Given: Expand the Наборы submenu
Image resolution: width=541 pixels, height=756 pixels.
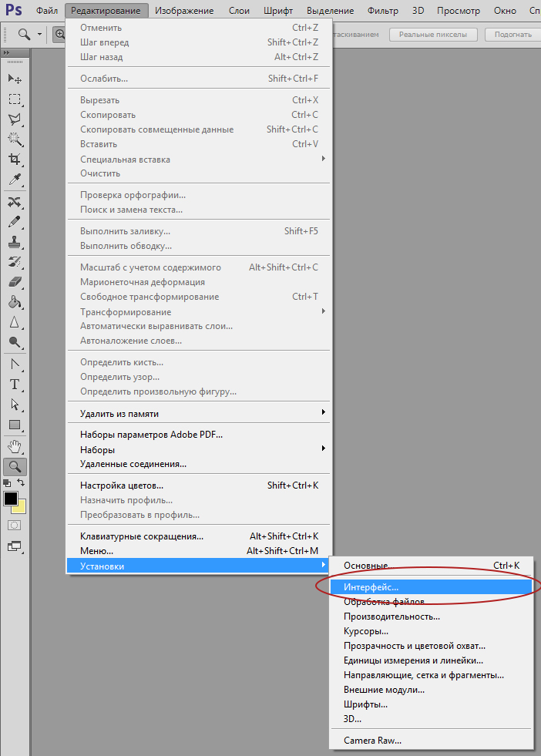Looking at the screenshot, I should click(198, 449).
